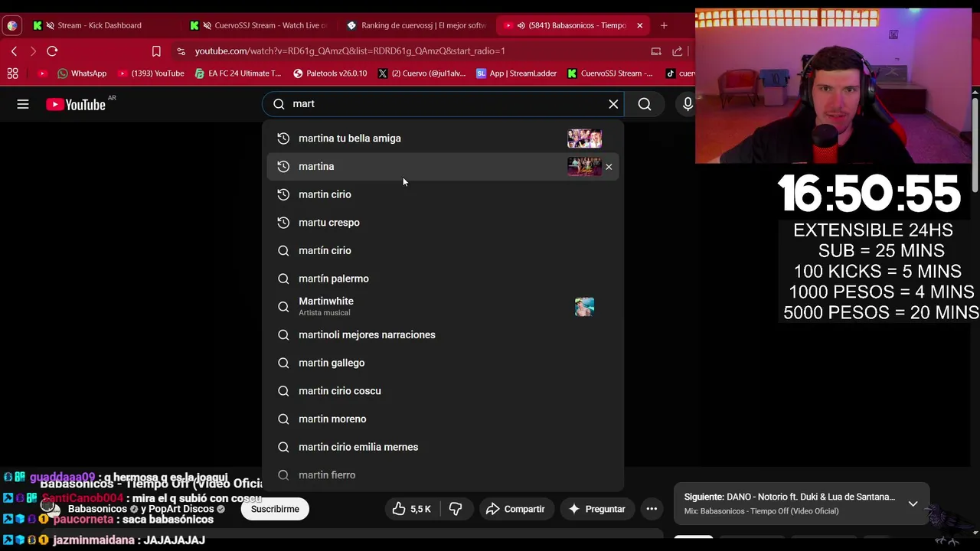
Task: Open the '(1393) YouTube' bookmark
Action: point(151,73)
